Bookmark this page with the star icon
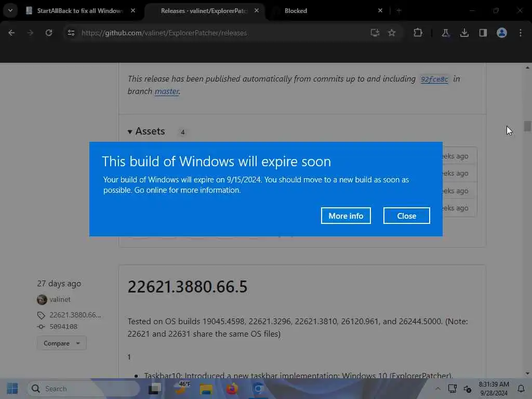 tap(392, 33)
